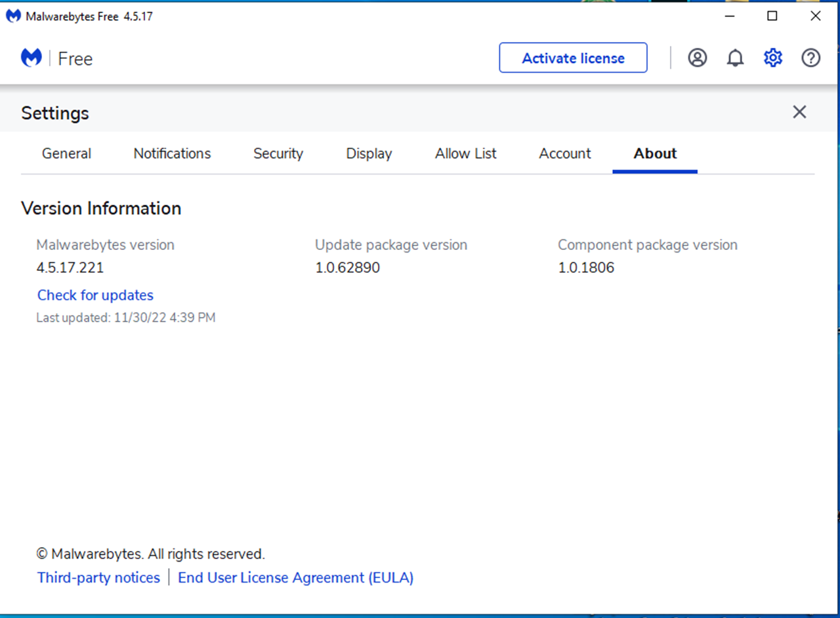Click Malwarebytes version number 4.5.17.221

tap(70, 268)
